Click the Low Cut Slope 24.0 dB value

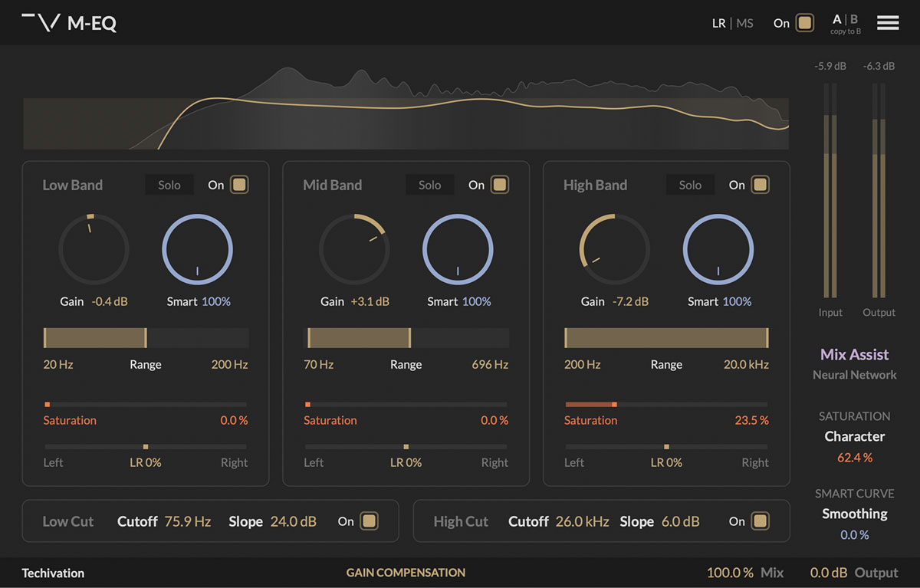coord(293,521)
